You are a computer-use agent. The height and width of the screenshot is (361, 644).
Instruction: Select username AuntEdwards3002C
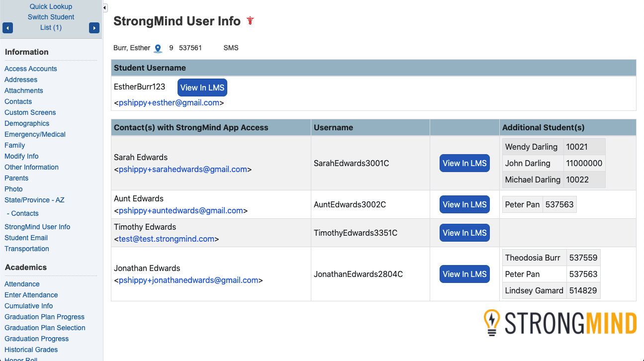(350, 204)
